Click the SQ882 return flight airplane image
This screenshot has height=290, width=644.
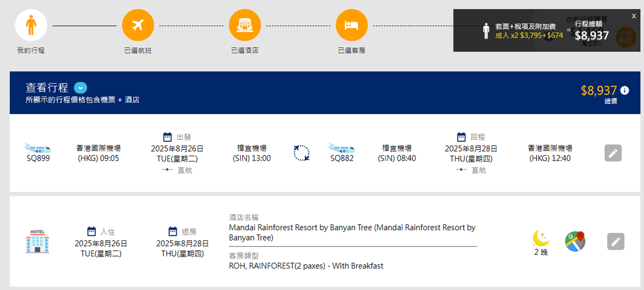[x=342, y=148]
